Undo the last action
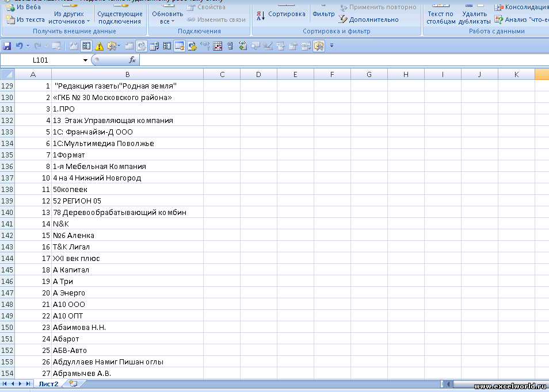This screenshot has width=549, height=392. 19,46
